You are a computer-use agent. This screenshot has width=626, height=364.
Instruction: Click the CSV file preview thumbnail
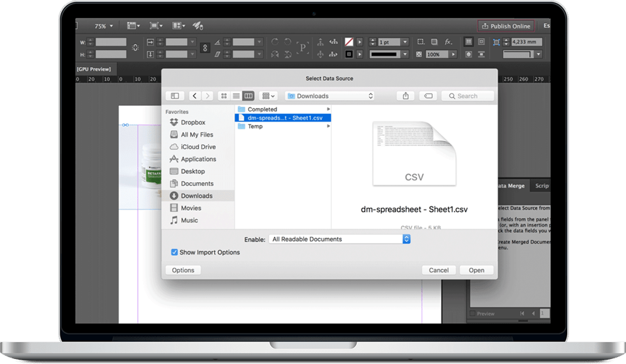click(x=414, y=153)
